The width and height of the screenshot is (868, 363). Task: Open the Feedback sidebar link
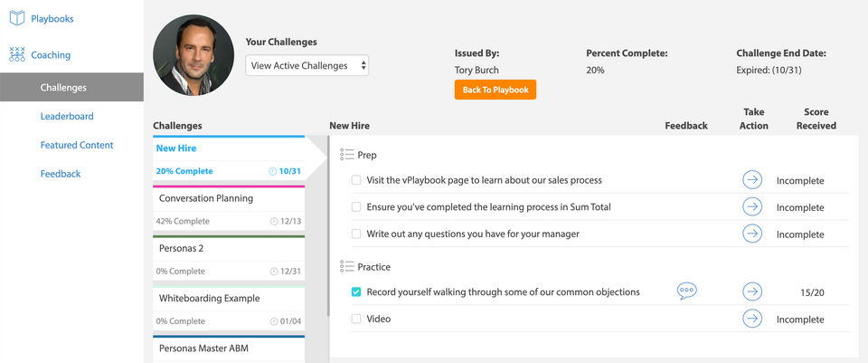(x=61, y=174)
